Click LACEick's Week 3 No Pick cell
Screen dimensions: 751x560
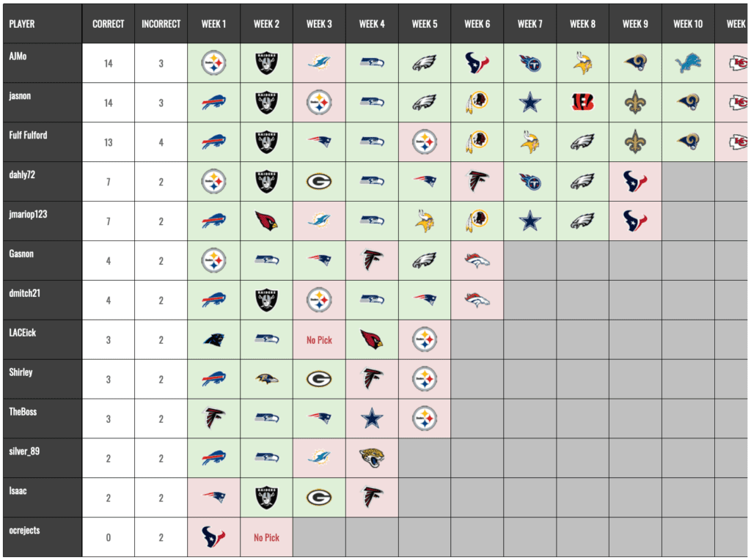tap(319, 340)
